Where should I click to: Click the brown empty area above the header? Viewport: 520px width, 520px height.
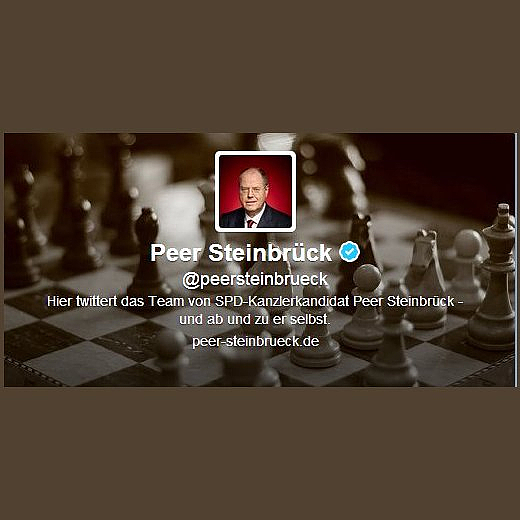click(x=260, y=66)
